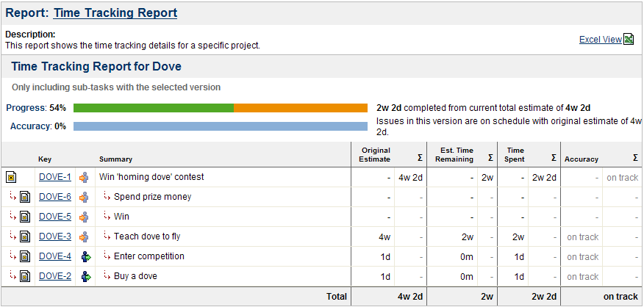
Task: Click the green status icon for DOVE-4
Action: [x=86, y=256]
